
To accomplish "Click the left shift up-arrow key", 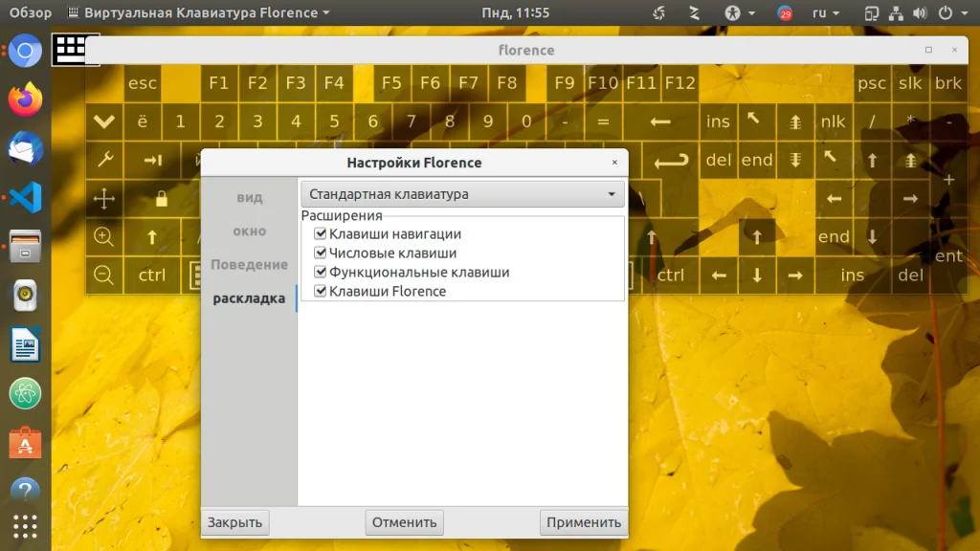I will coord(152,237).
